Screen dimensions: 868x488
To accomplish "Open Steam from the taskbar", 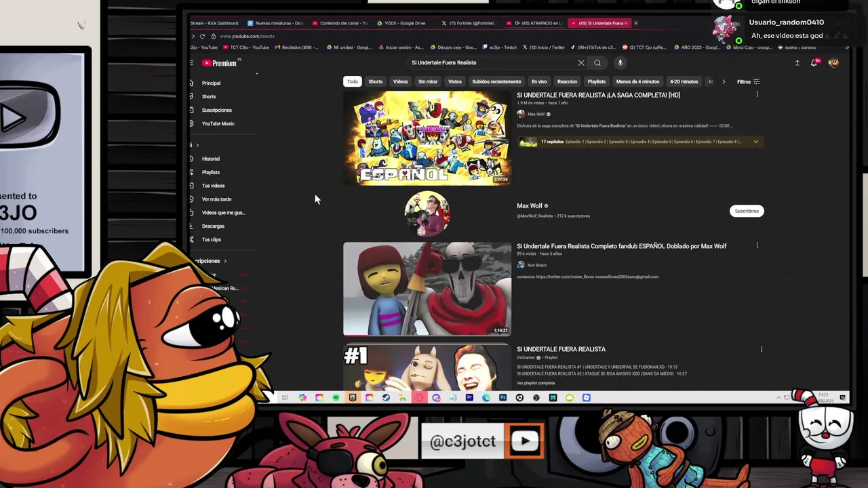I will click(386, 398).
